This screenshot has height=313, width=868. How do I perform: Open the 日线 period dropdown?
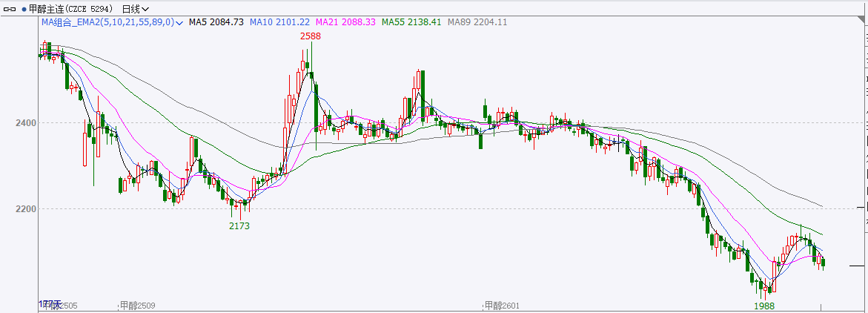[x=134, y=9]
